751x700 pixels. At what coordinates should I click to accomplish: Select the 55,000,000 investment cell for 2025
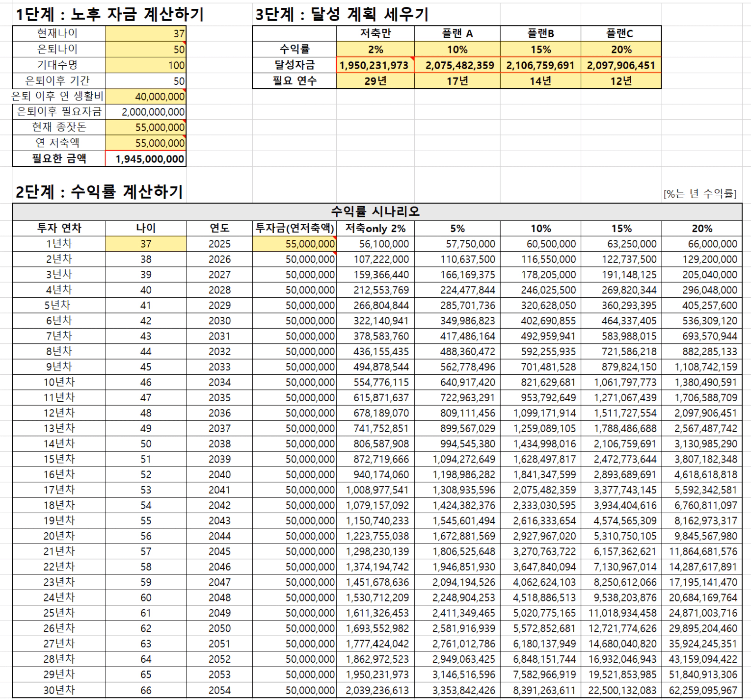(x=295, y=244)
